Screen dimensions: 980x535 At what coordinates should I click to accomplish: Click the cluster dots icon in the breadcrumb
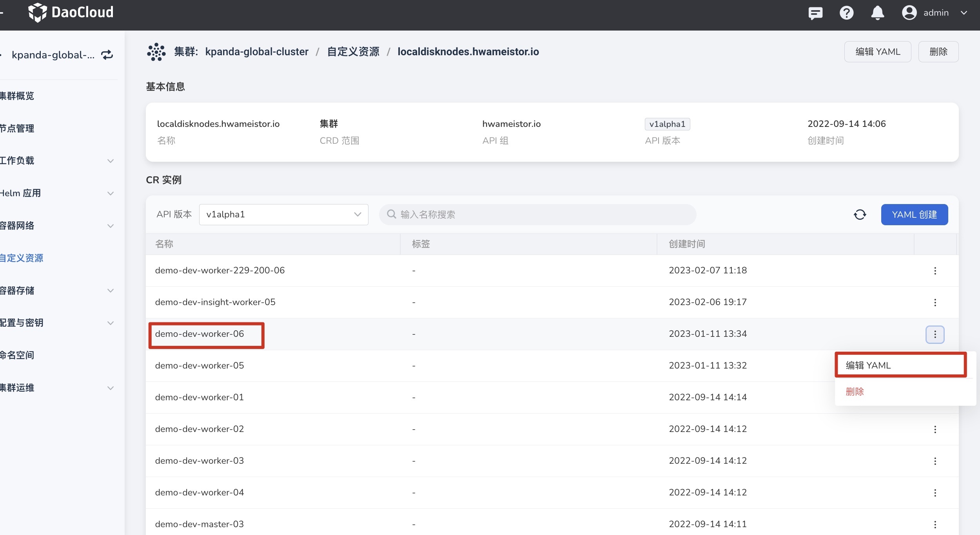point(156,52)
